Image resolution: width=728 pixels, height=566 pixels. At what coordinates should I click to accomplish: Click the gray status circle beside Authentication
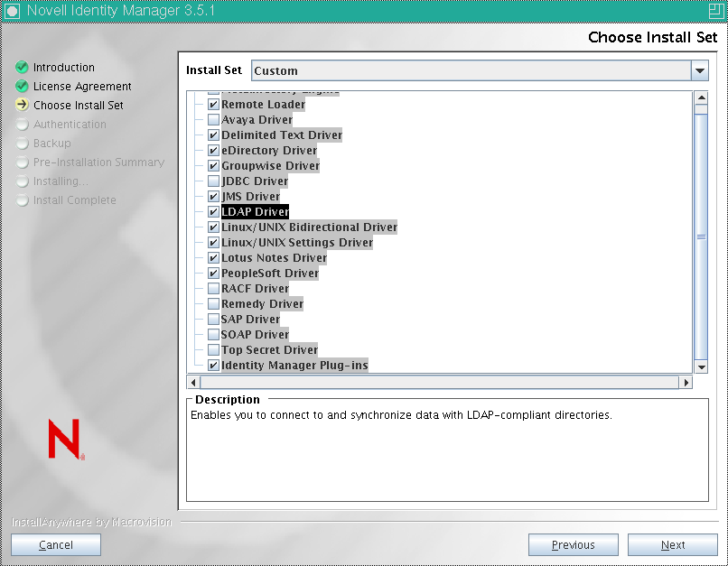tap(21, 125)
